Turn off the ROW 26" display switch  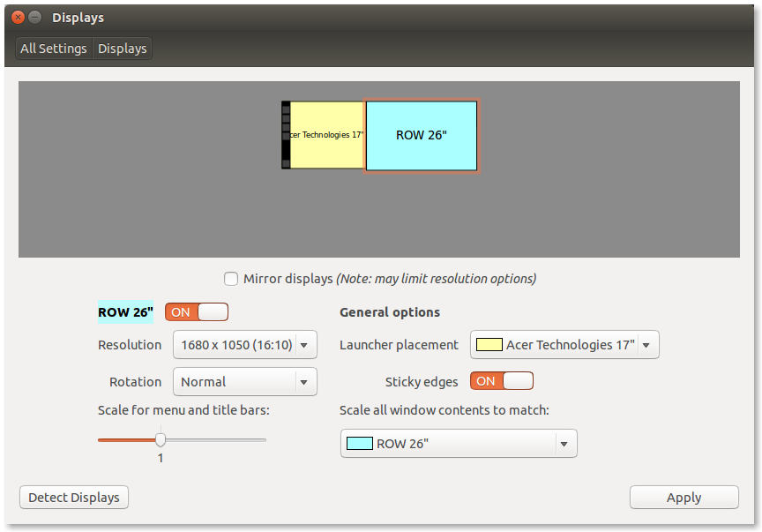[197, 312]
